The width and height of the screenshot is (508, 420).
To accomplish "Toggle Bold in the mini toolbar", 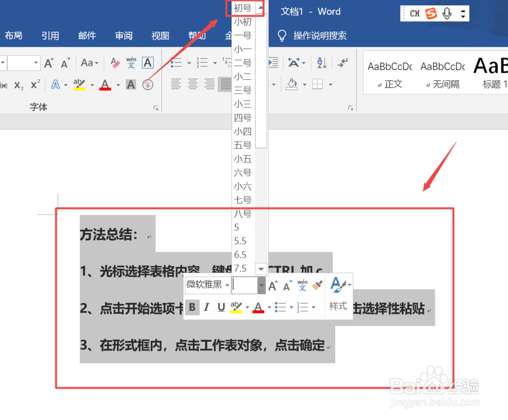I will (192, 307).
